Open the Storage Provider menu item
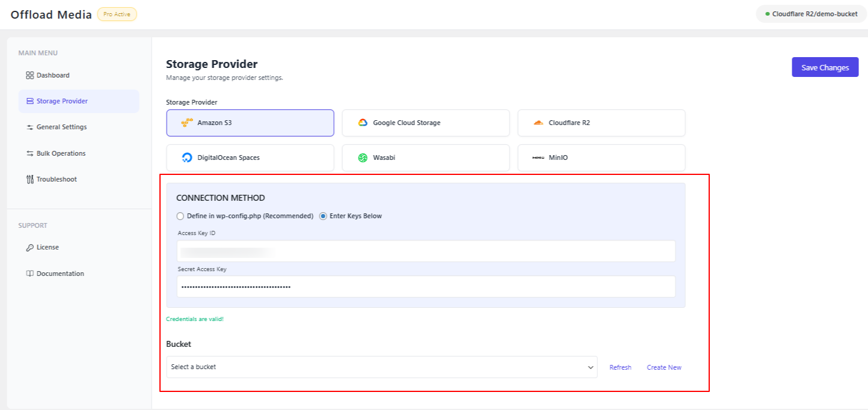Screen dimensions: 868x410 tap(62, 102)
